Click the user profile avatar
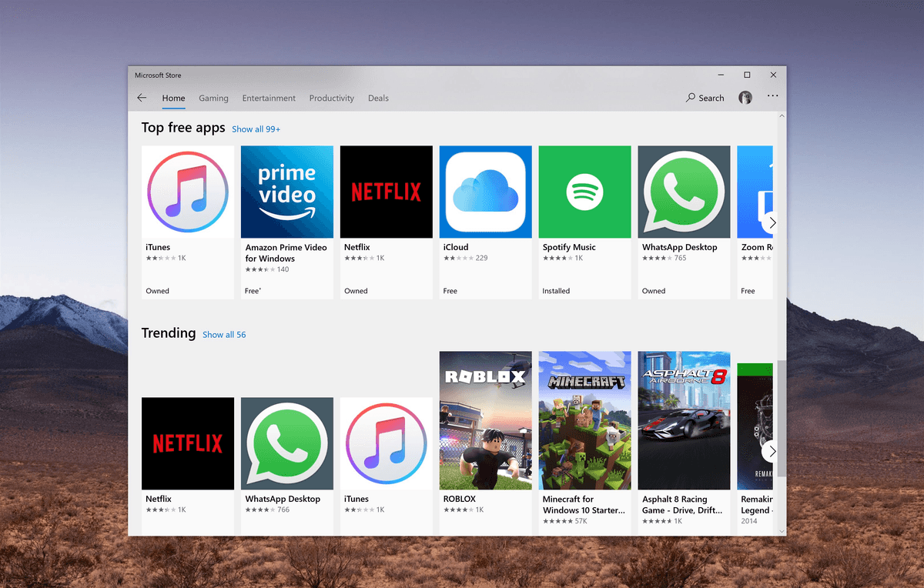924x588 pixels. pyautogui.click(x=745, y=97)
